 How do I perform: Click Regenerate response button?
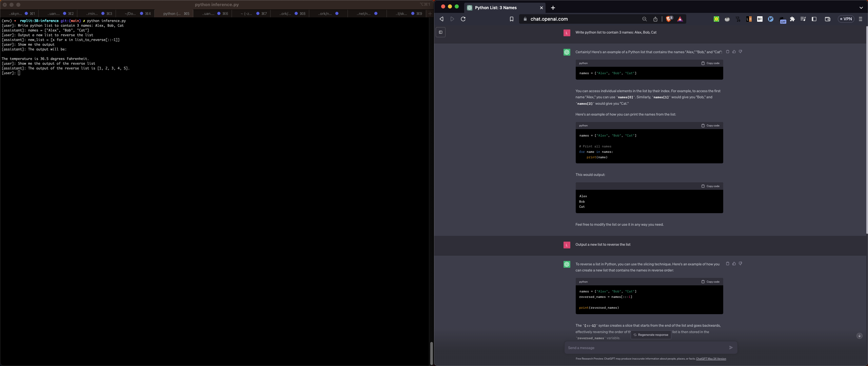tap(651, 335)
